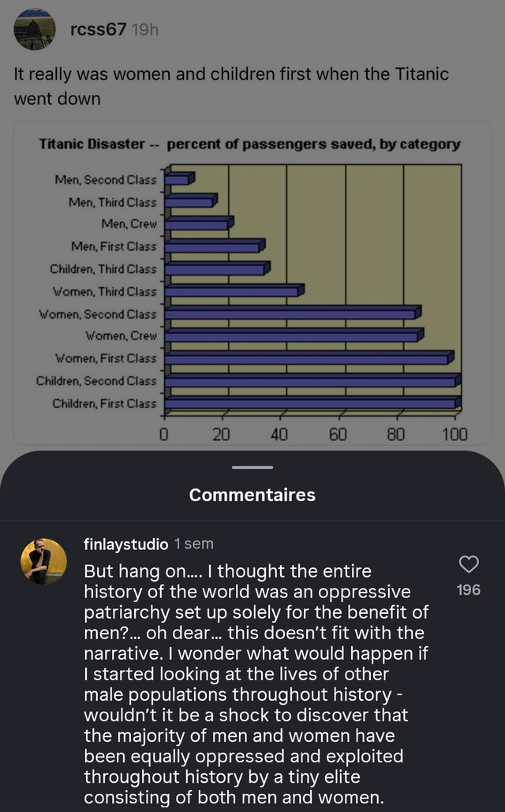505x812 pixels.
Task: Tap the chart title Titanic Disaster
Action: [92, 144]
